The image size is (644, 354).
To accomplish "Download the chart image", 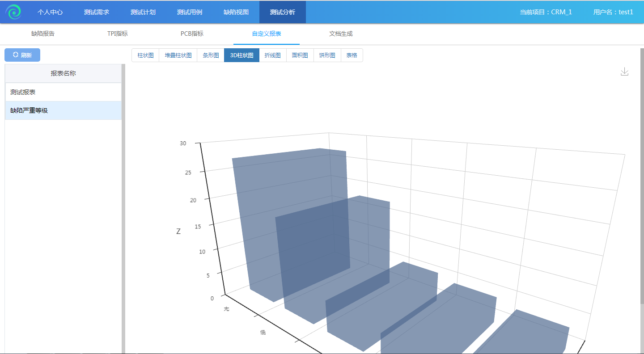I will click(x=625, y=72).
